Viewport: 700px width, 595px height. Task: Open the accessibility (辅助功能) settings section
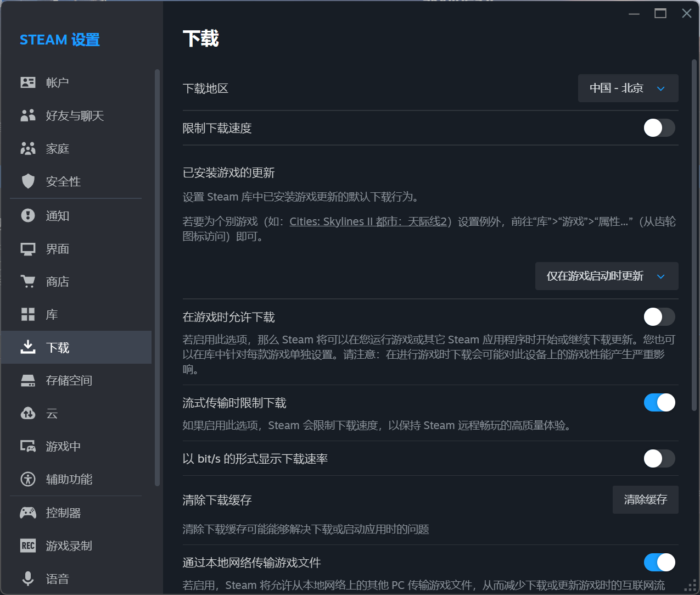click(69, 479)
